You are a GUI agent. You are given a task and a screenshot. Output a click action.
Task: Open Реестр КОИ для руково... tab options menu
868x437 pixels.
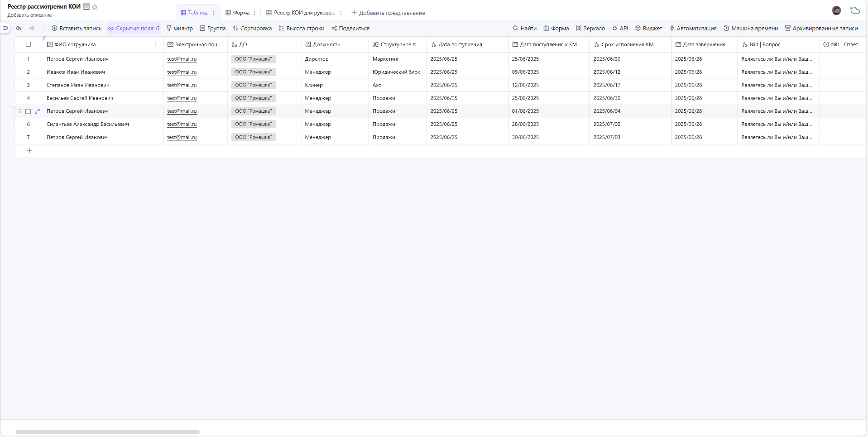pos(341,13)
